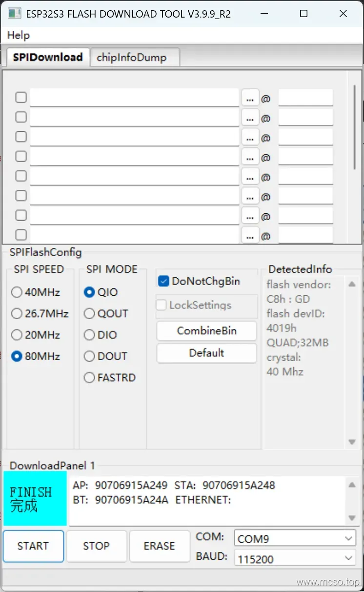Start the flash download
364x592 pixels.
click(33, 546)
